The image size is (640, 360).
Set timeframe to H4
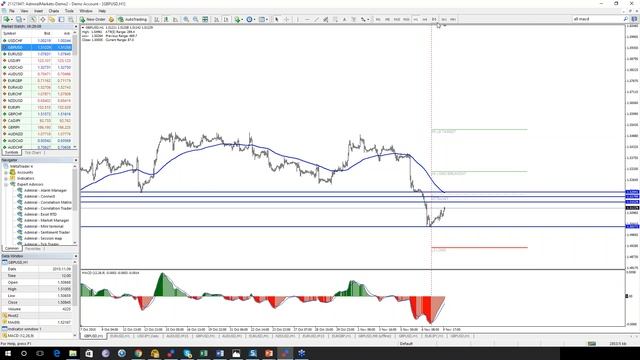point(425,19)
